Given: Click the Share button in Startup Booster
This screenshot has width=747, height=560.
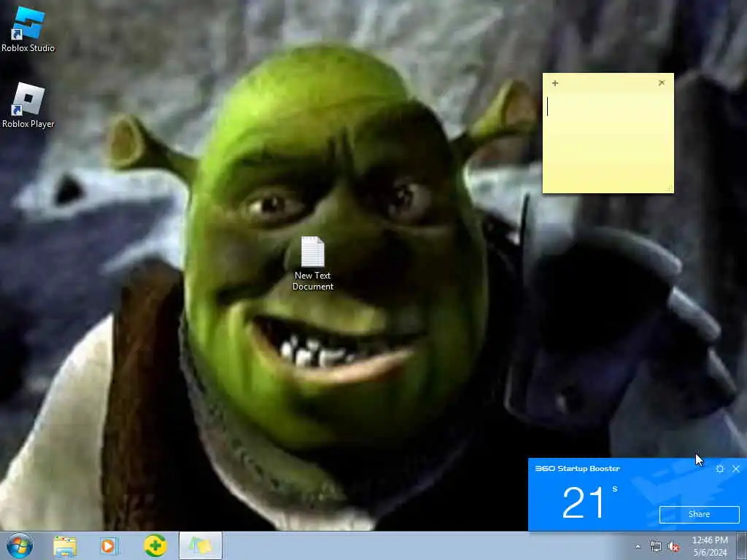Looking at the screenshot, I should (699, 514).
